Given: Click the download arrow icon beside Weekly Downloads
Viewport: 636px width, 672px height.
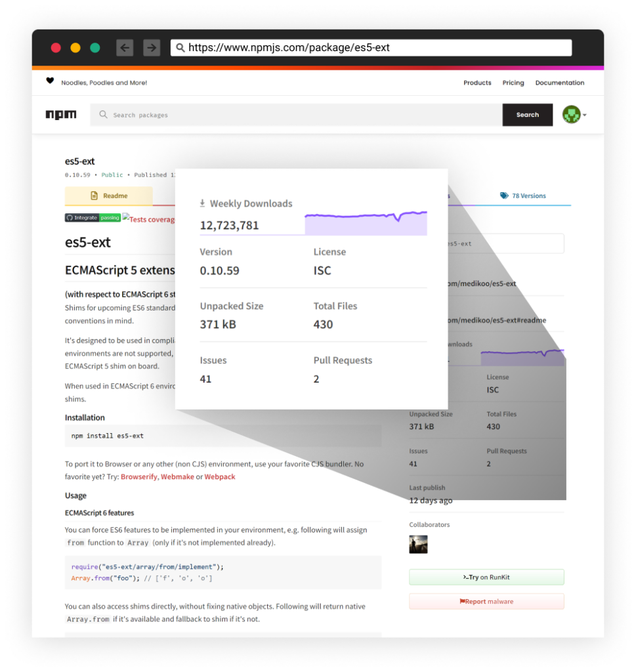Looking at the screenshot, I should (202, 203).
